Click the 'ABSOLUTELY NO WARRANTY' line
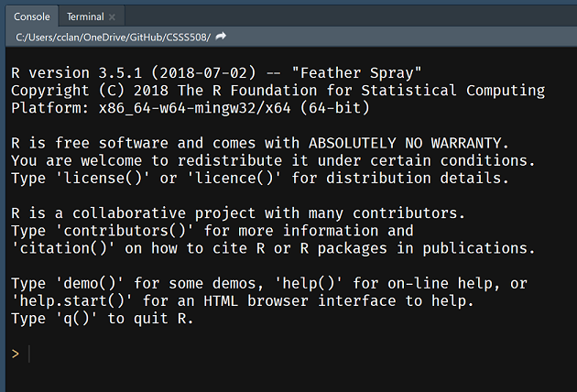Viewport: 577px width, 392px height. pos(260,143)
